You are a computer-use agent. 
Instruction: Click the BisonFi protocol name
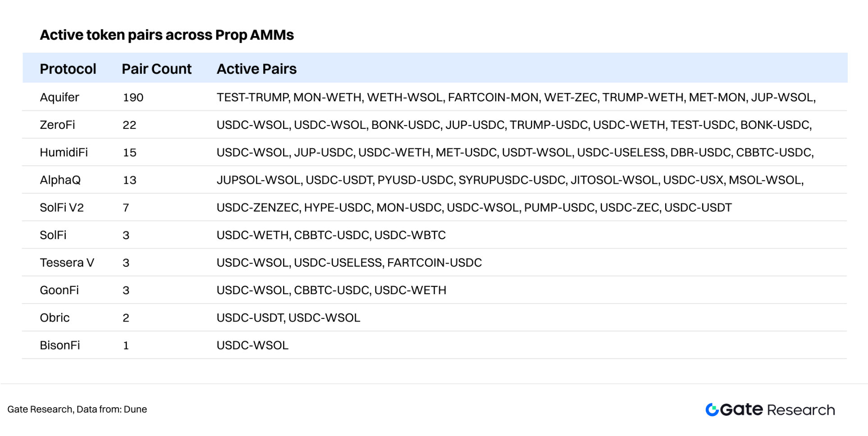click(60, 345)
